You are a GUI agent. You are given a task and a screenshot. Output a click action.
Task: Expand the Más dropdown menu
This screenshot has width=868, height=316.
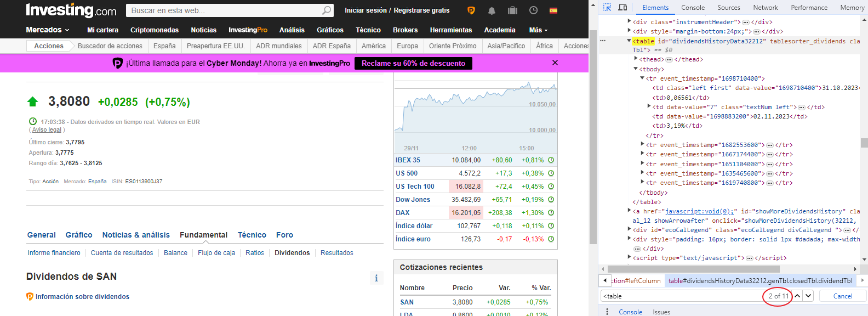[x=538, y=30]
